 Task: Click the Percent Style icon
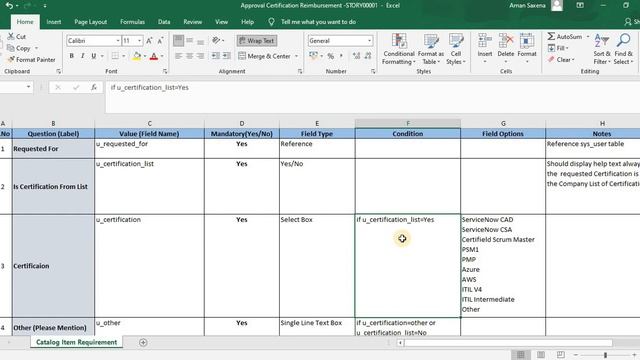pos(331,56)
